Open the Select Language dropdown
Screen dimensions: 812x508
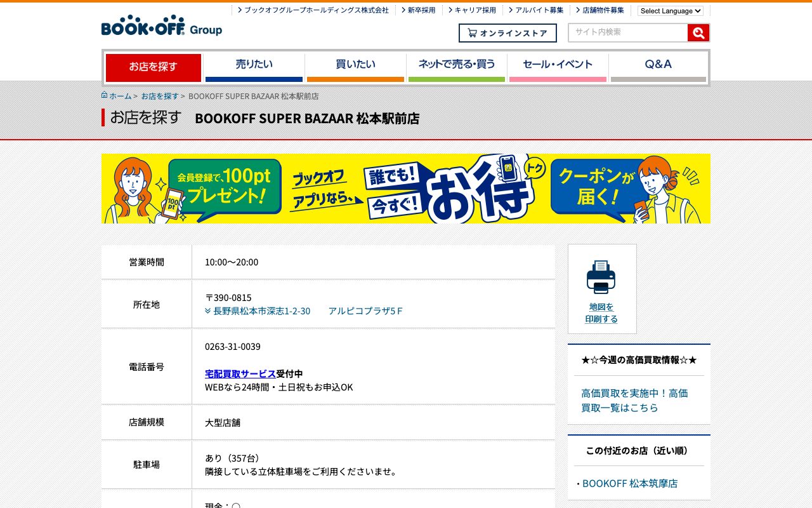tap(671, 11)
